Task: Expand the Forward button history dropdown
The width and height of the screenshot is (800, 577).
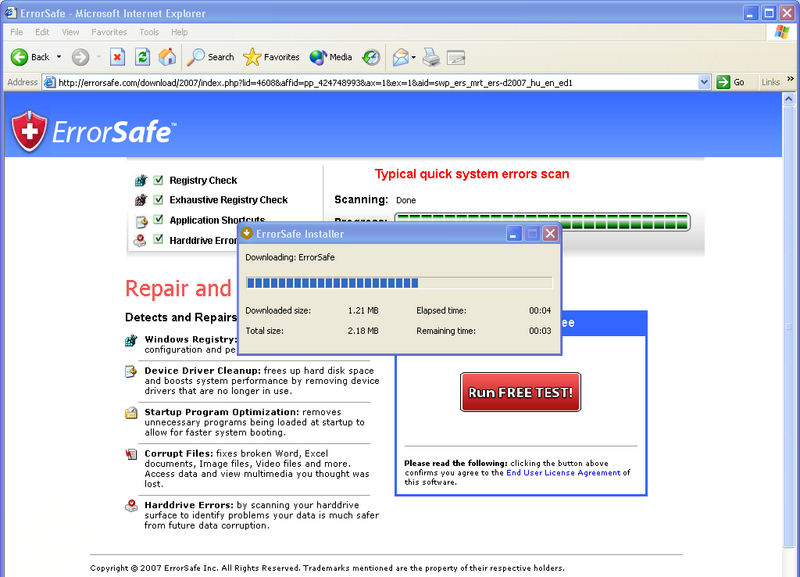Action: pyautogui.click(x=98, y=57)
